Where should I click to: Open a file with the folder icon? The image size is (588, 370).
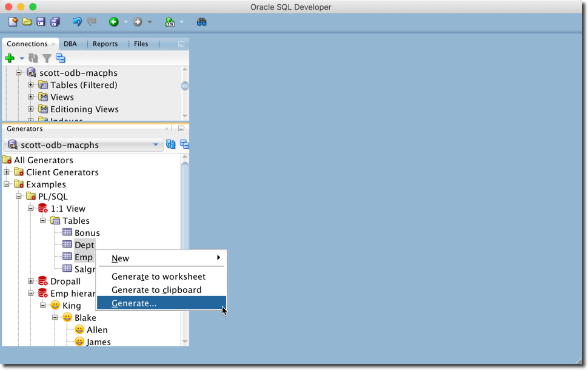(27, 22)
